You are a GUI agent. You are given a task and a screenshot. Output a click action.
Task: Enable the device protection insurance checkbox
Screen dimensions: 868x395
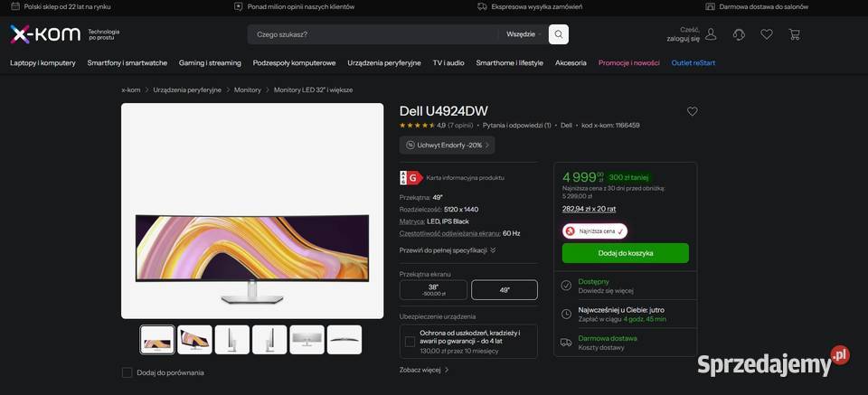click(410, 342)
